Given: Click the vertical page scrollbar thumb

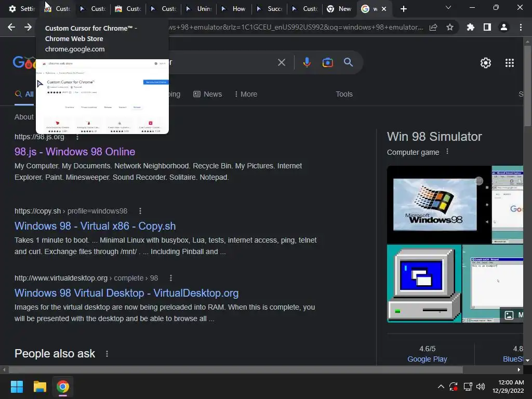Looking at the screenshot, I should point(528,86).
